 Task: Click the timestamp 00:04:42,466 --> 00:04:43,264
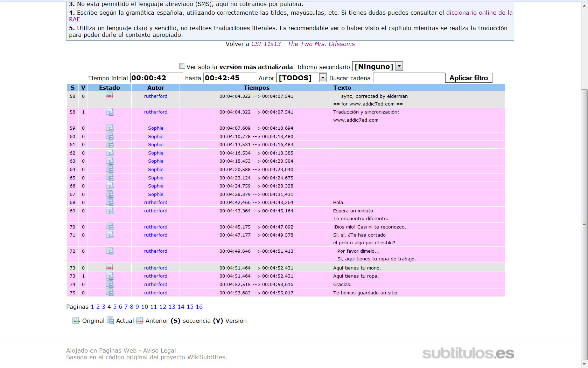tap(256, 202)
